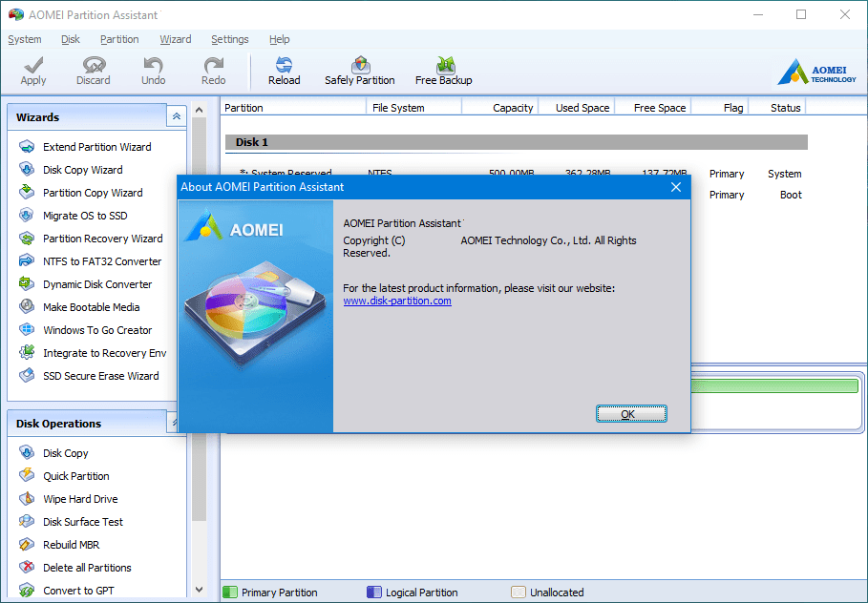The height and width of the screenshot is (603, 868).
Task: Click OK in the About dialog
Action: (631, 414)
